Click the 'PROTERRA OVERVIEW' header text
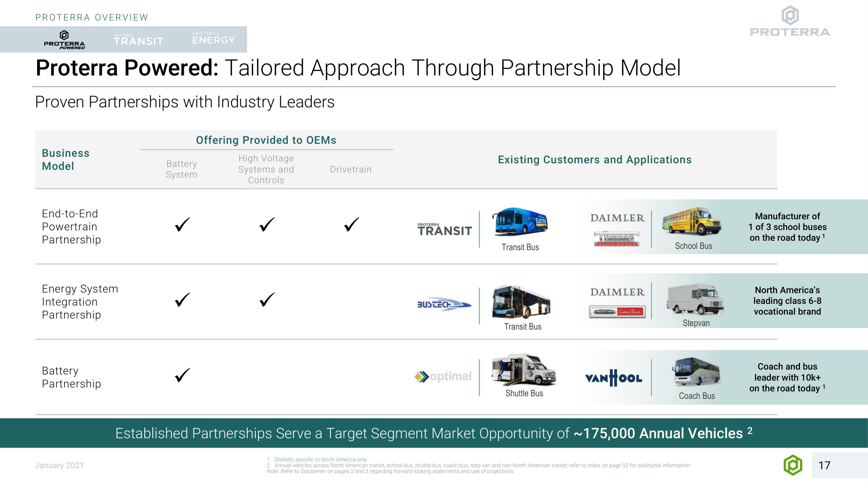This screenshot has height=488, width=868. [92, 18]
